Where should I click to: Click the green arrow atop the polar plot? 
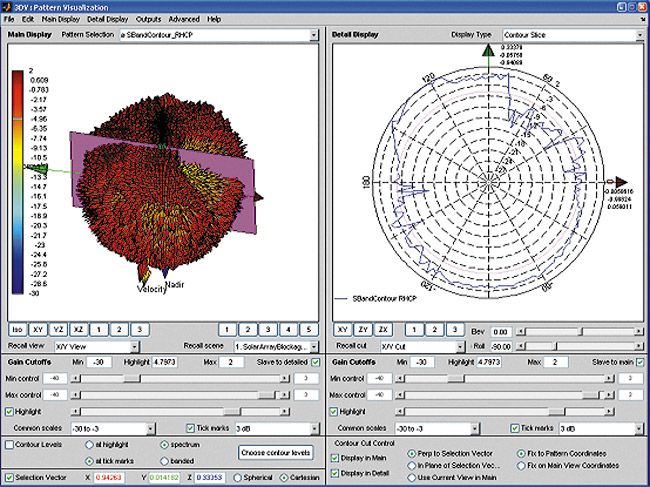point(486,49)
